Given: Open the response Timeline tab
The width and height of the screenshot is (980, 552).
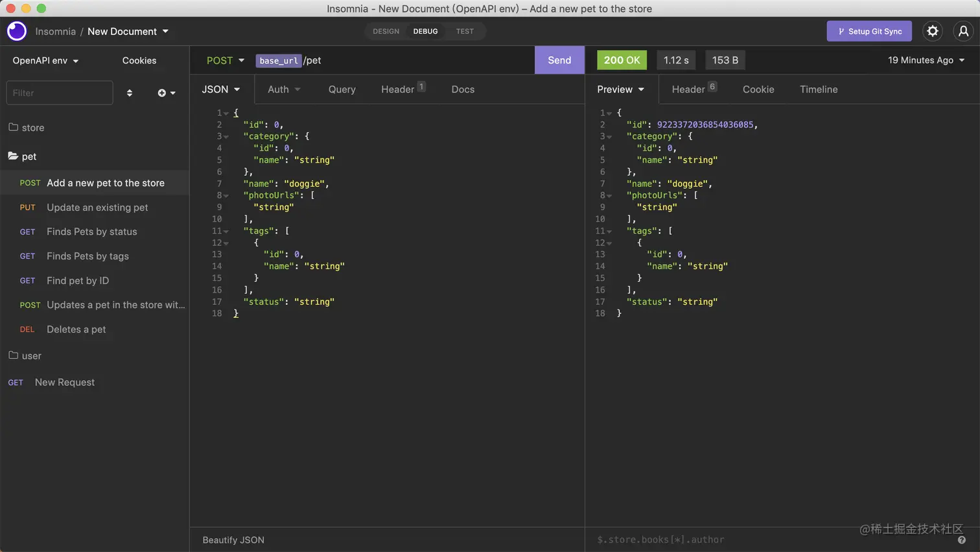Looking at the screenshot, I should tap(819, 90).
